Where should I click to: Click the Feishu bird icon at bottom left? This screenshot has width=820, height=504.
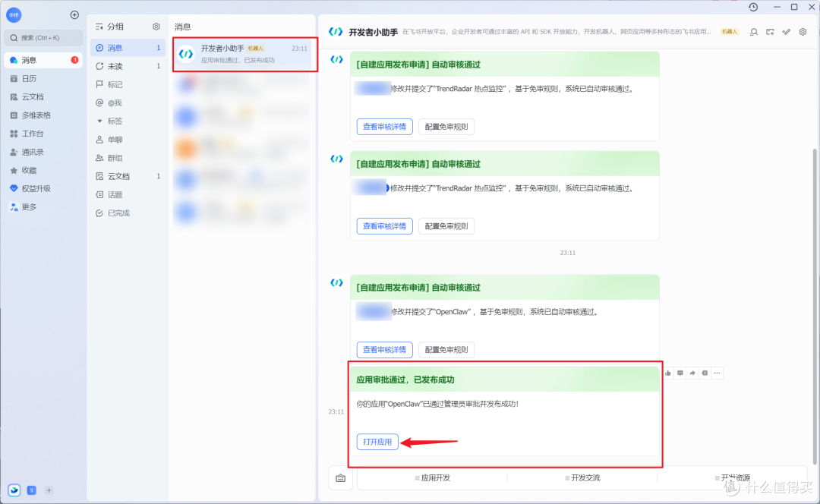14,490
